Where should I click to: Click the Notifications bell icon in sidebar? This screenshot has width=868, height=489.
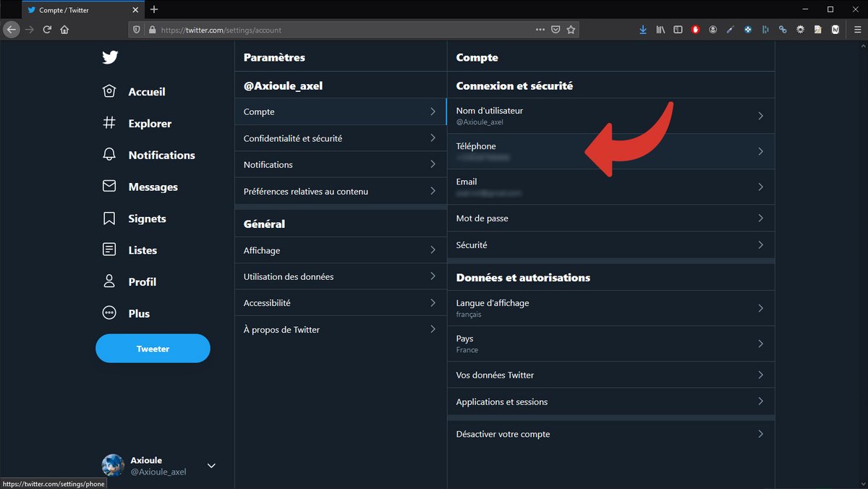pos(109,155)
